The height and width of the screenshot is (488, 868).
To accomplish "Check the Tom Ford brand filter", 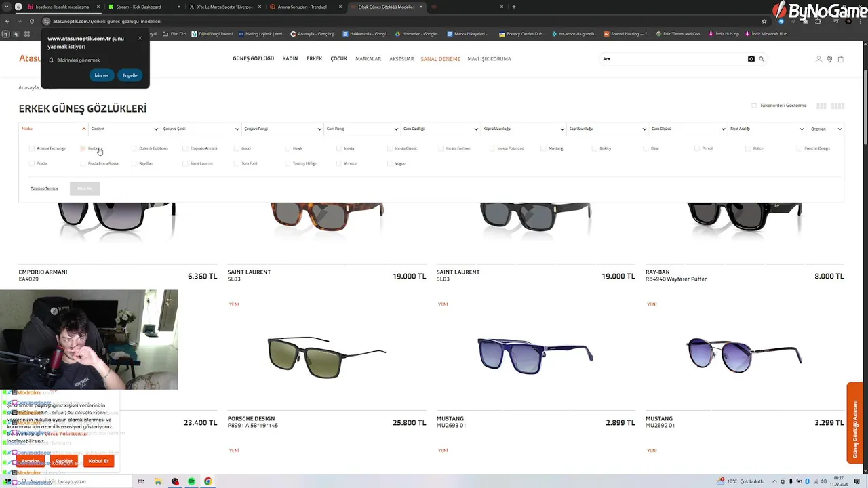I will 237,163.
